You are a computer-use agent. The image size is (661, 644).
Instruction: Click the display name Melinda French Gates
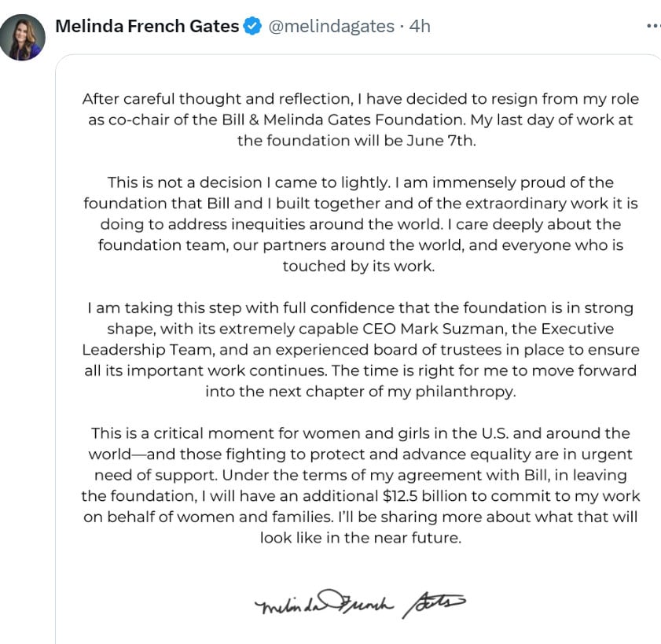click(x=147, y=26)
